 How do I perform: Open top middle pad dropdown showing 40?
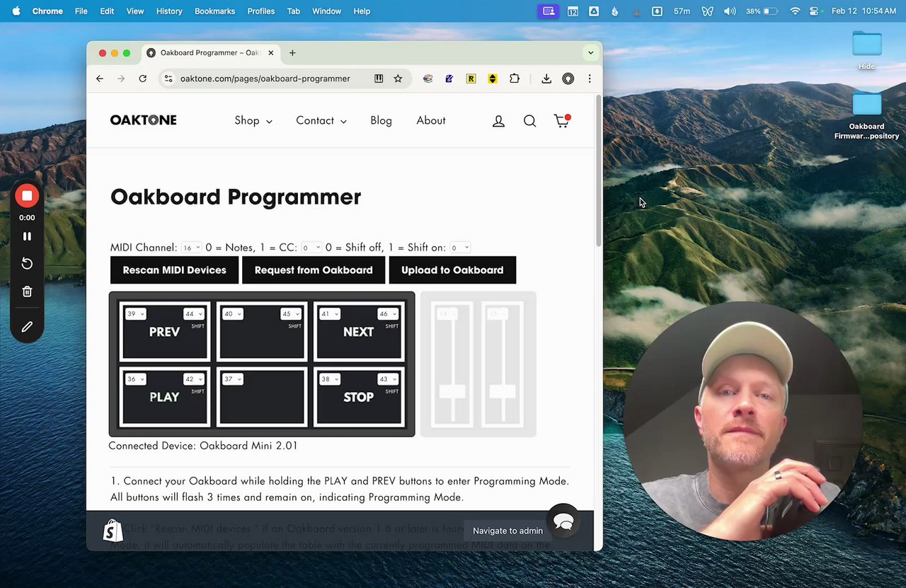[232, 314]
